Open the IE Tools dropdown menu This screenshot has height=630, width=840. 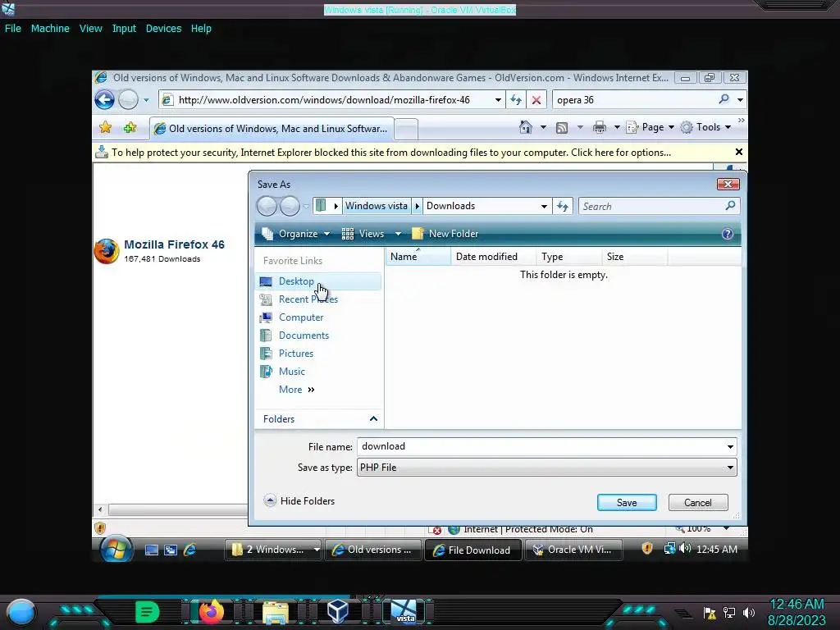pos(705,127)
